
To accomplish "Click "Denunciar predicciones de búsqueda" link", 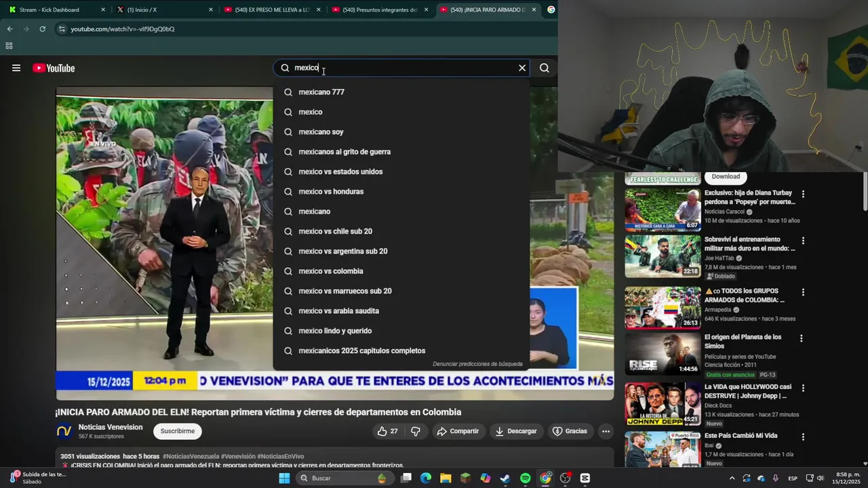I will click(x=477, y=364).
